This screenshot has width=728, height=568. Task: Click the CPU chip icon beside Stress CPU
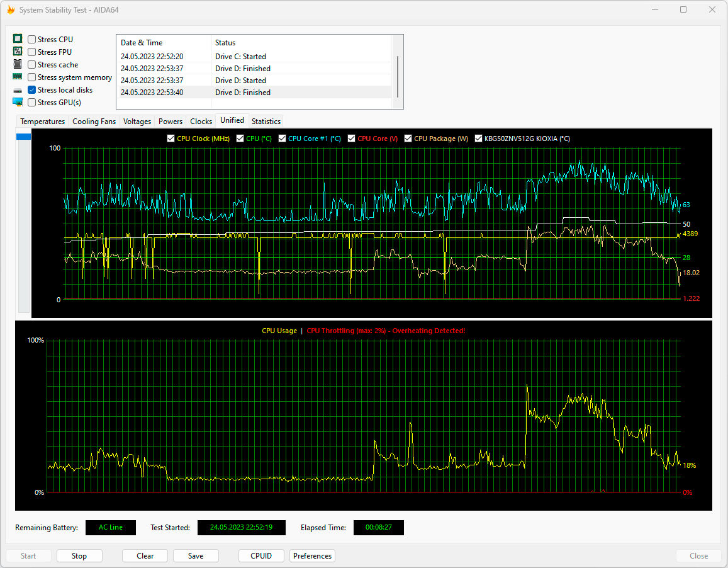(x=18, y=39)
